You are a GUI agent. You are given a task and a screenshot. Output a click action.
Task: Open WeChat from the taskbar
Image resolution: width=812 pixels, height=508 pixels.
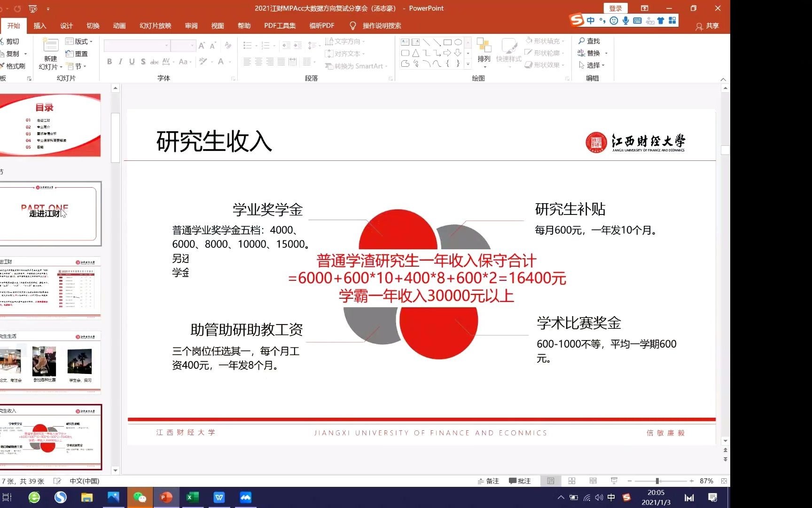pos(140,497)
